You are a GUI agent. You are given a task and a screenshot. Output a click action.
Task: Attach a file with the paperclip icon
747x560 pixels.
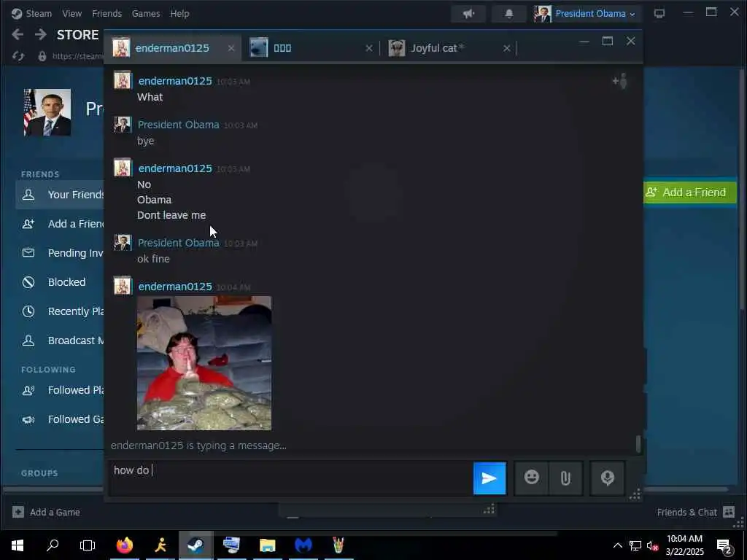tap(565, 478)
